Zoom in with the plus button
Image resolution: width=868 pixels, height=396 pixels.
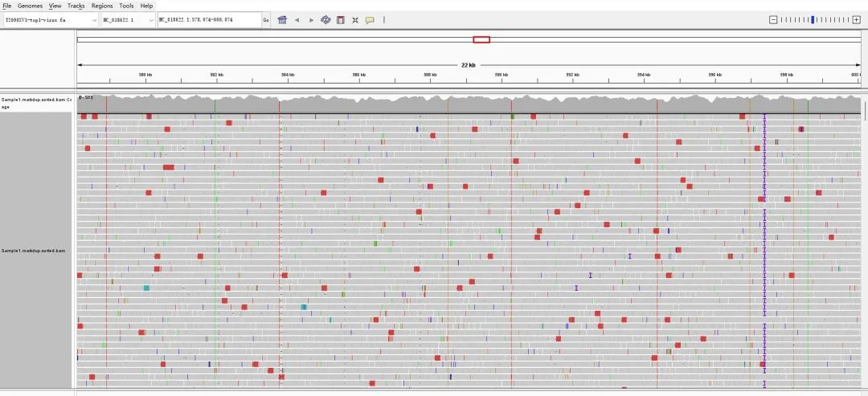[x=857, y=20]
